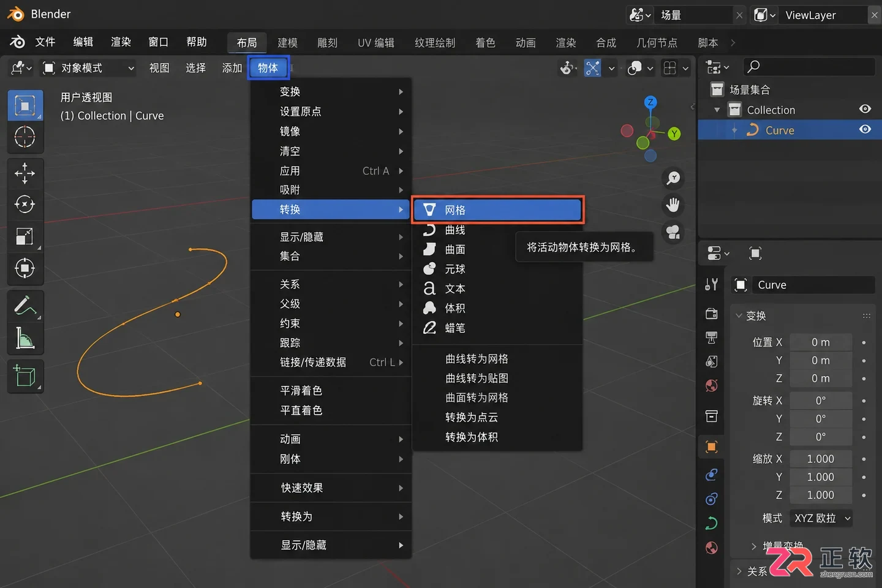Screen dimensions: 882x588
Task: Open the Collection properties tab icon
Action: pos(711,417)
